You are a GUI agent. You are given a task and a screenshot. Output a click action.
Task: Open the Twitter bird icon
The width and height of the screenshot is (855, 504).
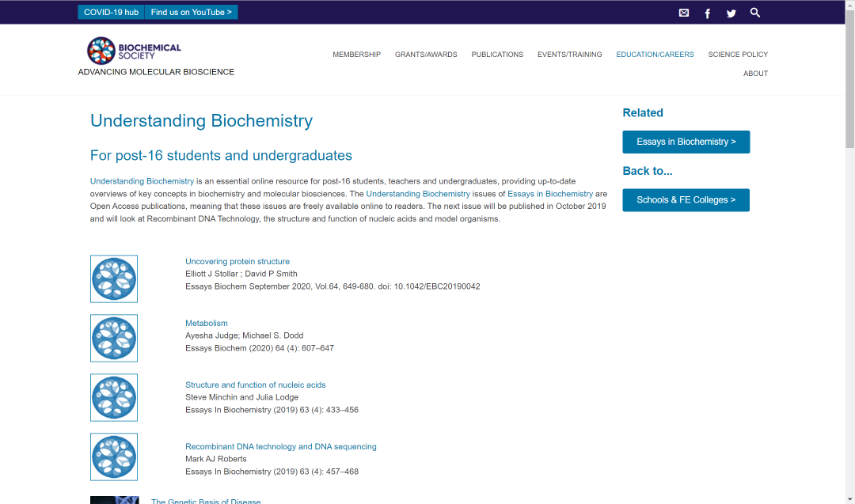point(731,13)
